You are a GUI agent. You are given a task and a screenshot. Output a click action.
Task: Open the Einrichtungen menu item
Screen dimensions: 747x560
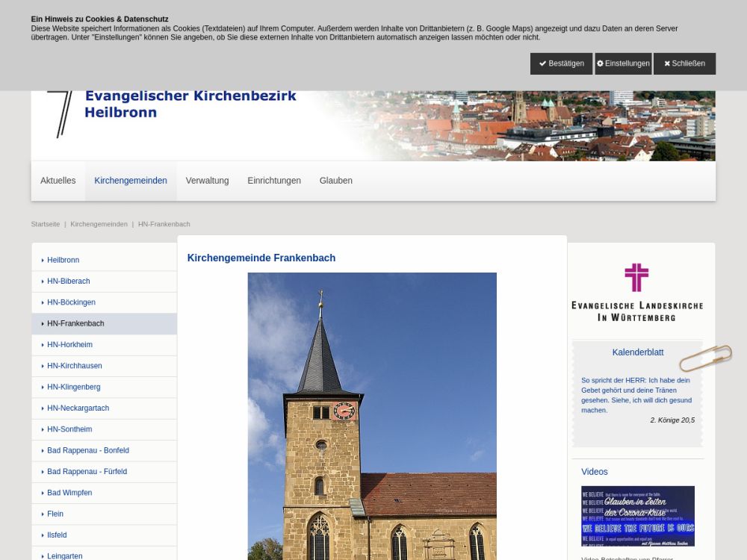(x=274, y=181)
